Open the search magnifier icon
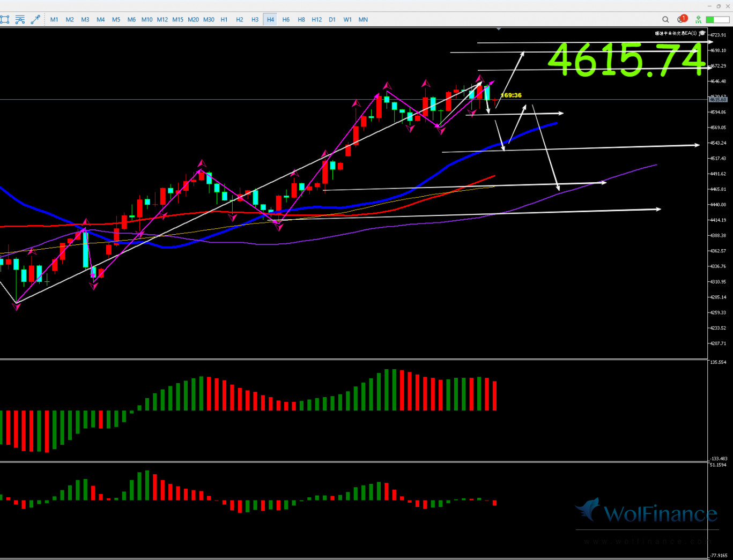The width and height of the screenshot is (733, 560). coord(665,20)
